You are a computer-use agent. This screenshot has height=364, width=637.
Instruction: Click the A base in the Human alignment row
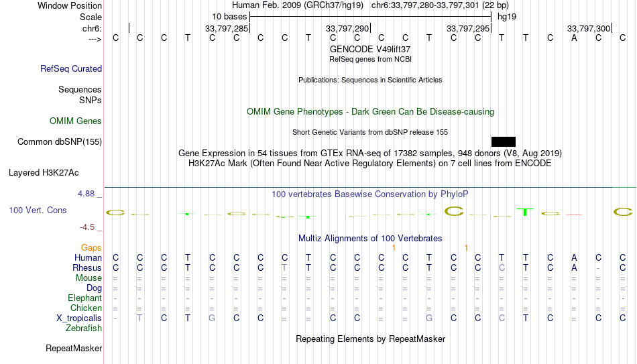click(x=574, y=258)
